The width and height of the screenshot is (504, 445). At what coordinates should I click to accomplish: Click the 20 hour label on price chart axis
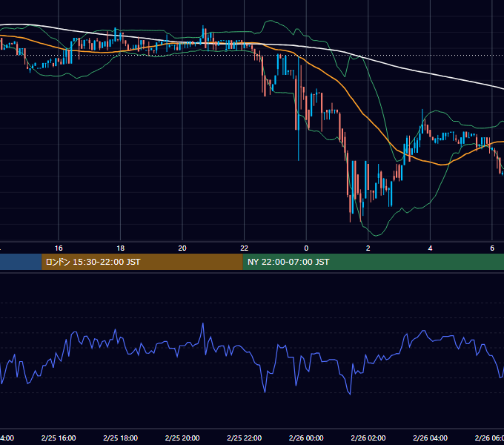click(x=182, y=248)
